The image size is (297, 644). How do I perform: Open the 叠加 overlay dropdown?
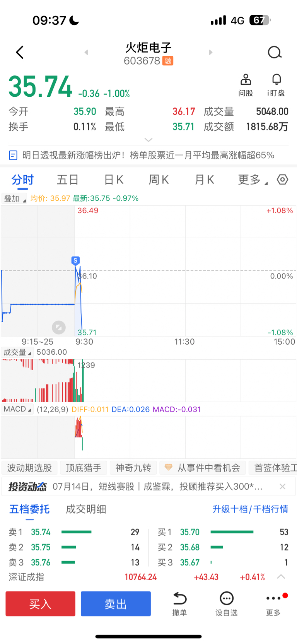15,198
